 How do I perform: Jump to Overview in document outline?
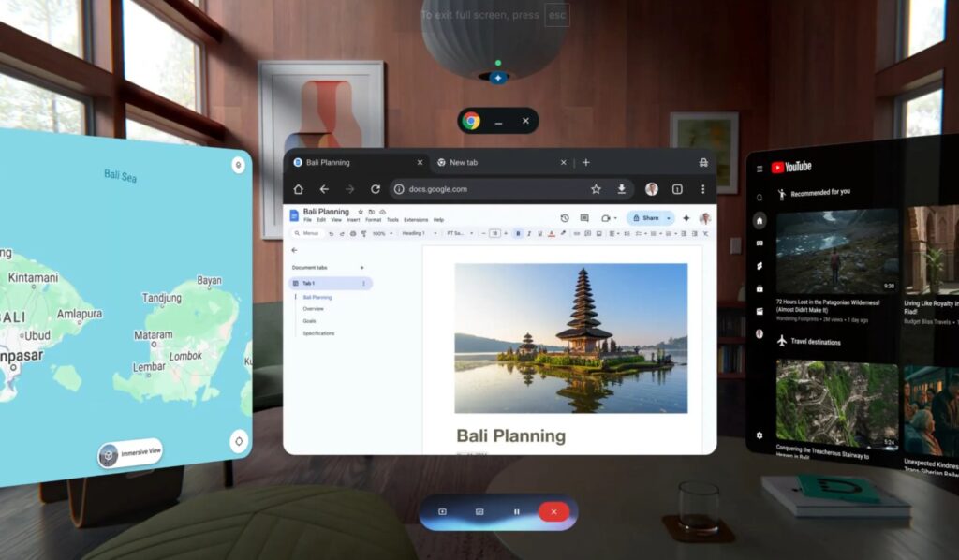313,308
